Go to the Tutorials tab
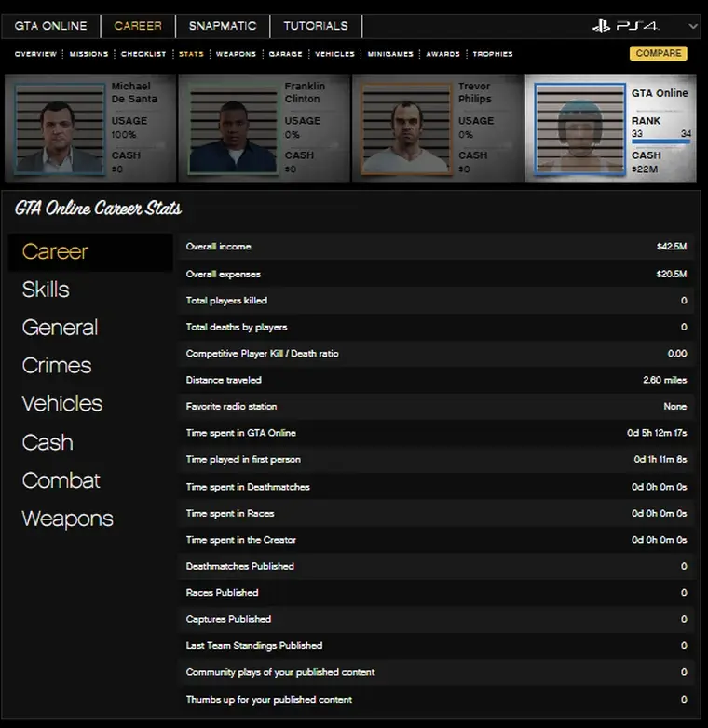 point(316,26)
